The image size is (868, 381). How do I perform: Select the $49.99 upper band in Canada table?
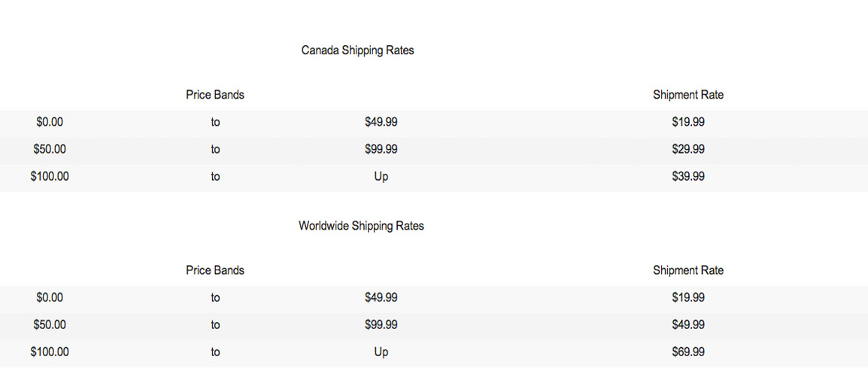381,122
